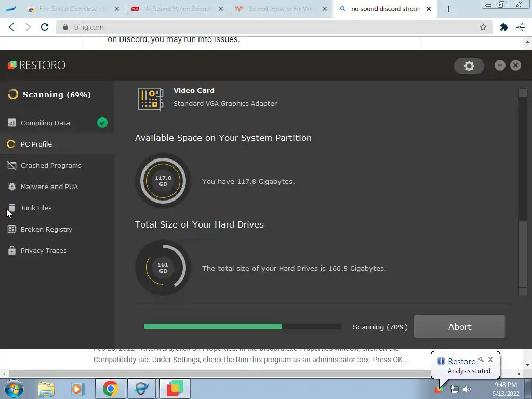
Task: Bookmark page with the star icon
Action: (483, 27)
